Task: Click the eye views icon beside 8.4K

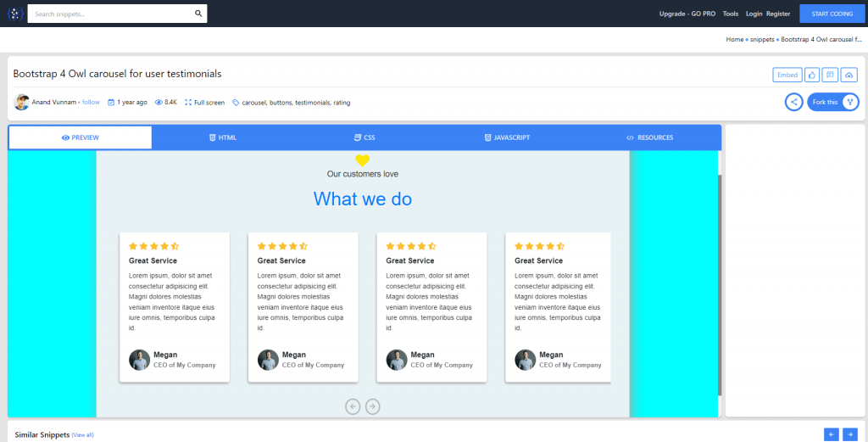Action: (x=159, y=103)
